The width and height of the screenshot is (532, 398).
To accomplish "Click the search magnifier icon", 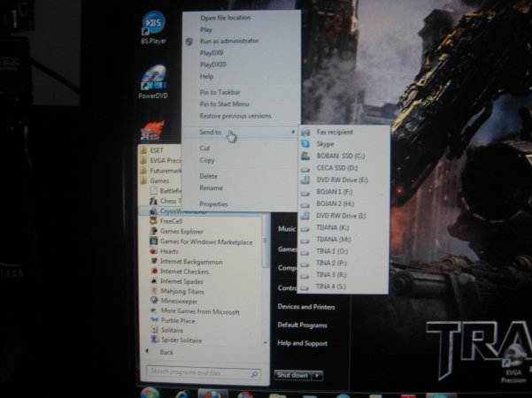I will (x=254, y=374).
